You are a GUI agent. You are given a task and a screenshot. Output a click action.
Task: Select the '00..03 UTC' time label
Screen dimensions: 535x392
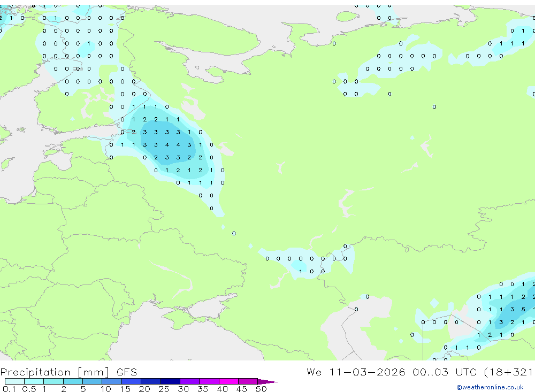click(x=444, y=372)
